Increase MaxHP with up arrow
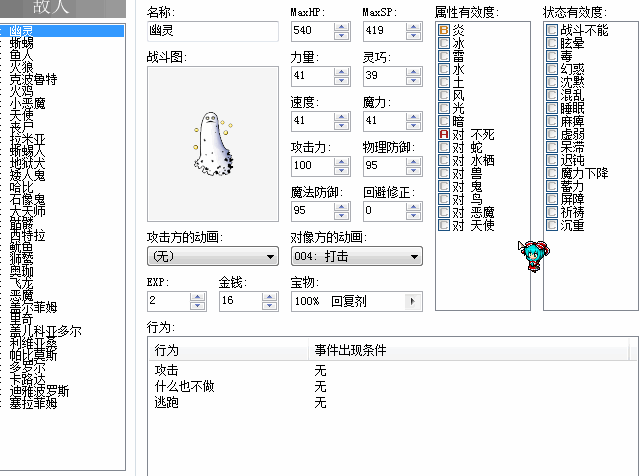This screenshot has width=640, height=476. pos(342,27)
